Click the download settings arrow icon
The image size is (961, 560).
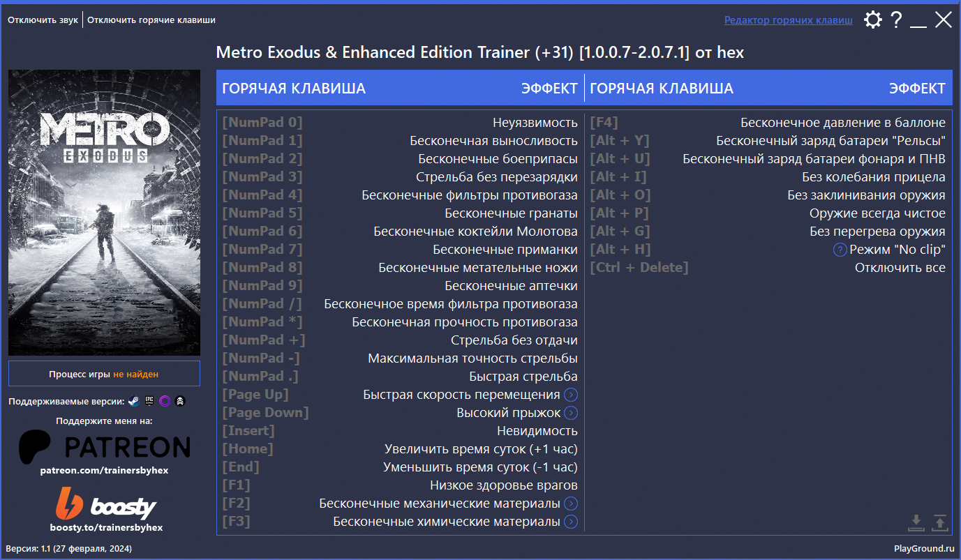tap(916, 522)
